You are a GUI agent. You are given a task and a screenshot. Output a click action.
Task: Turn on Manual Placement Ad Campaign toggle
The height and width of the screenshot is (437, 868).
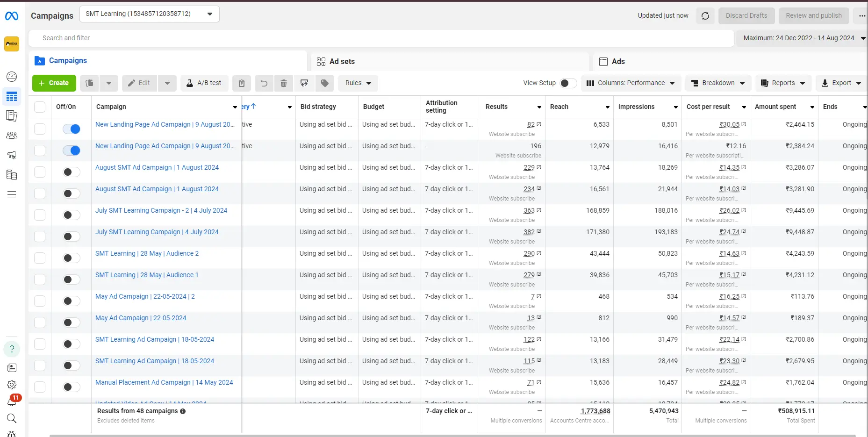click(72, 387)
